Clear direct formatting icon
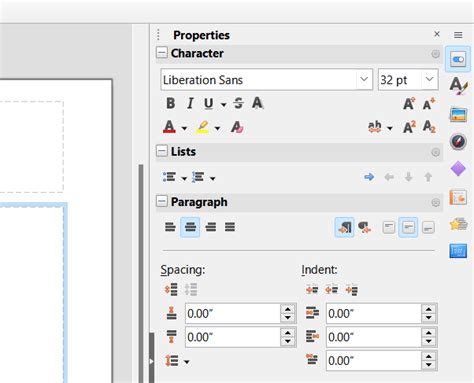Image resolution: width=474 pixels, height=383 pixels. click(237, 127)
